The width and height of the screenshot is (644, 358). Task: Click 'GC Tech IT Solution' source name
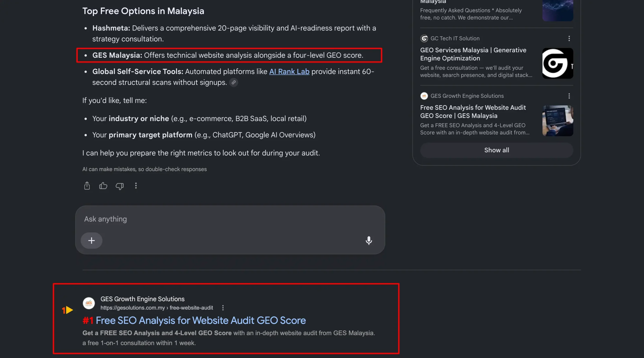[455, 38]
